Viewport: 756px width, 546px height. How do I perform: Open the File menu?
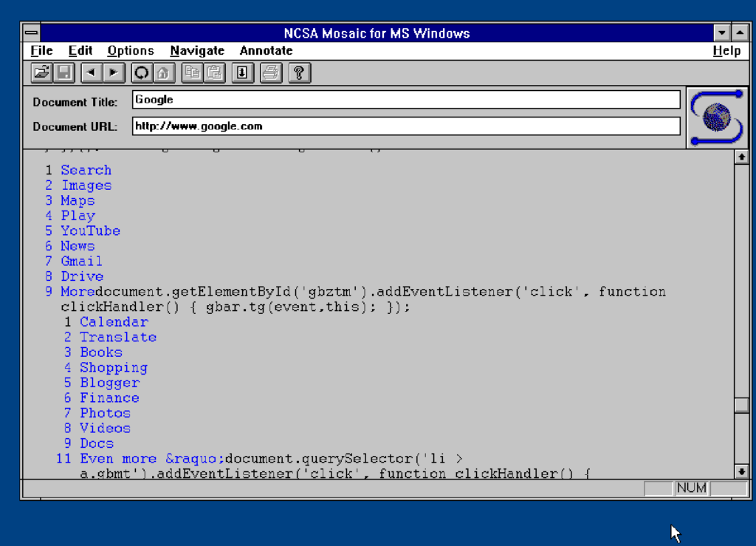(42, 51)
